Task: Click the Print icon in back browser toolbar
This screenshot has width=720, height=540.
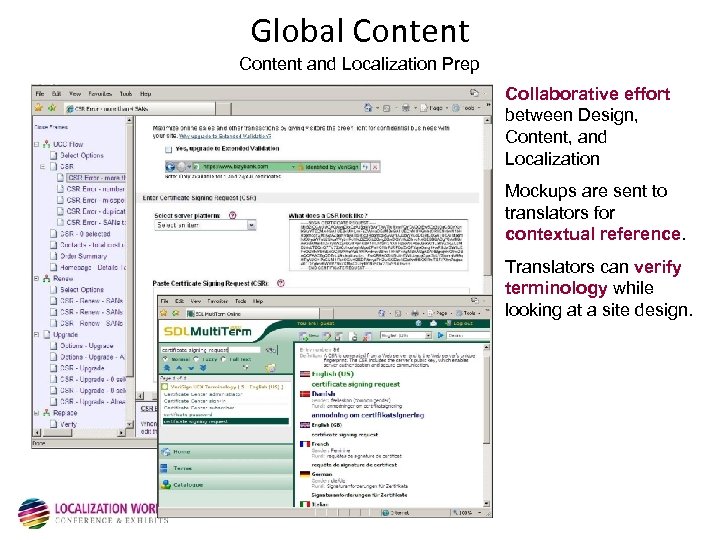Action: pos(405,108)
